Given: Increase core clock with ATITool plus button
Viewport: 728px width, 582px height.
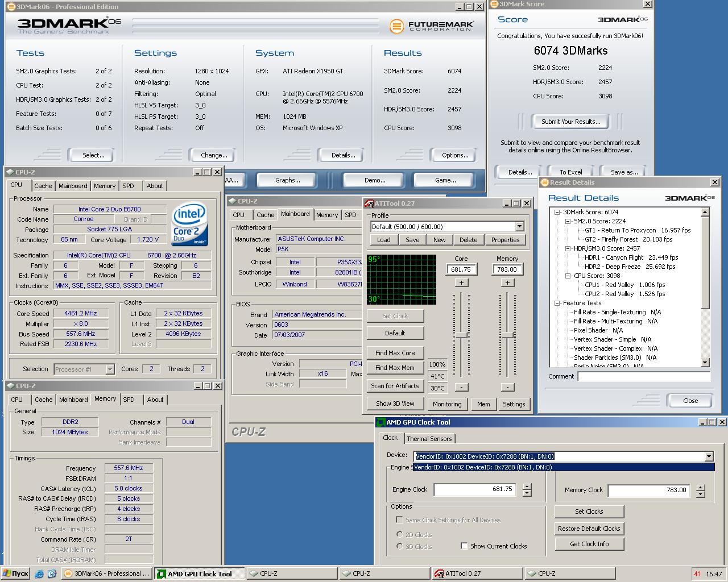Looking at the screenshot, I should 461,282.
